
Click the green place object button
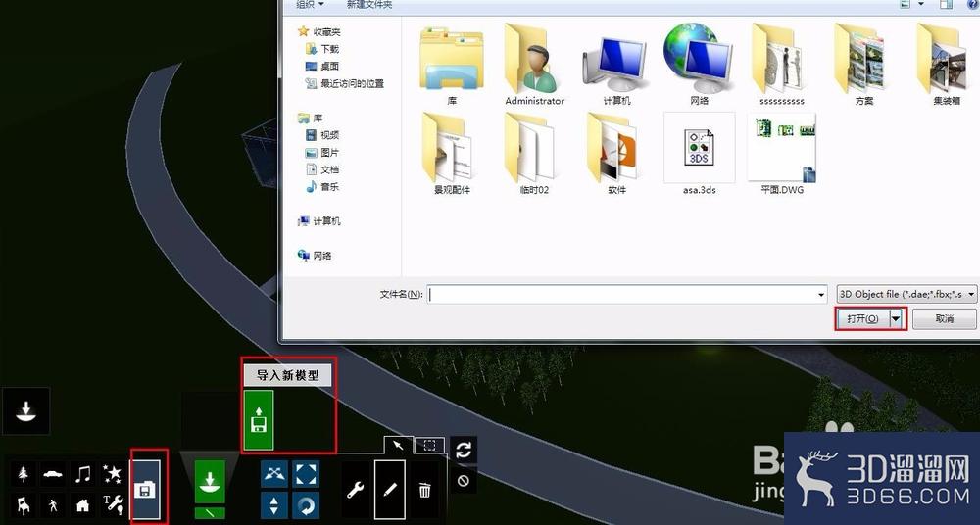click(210, 483)
